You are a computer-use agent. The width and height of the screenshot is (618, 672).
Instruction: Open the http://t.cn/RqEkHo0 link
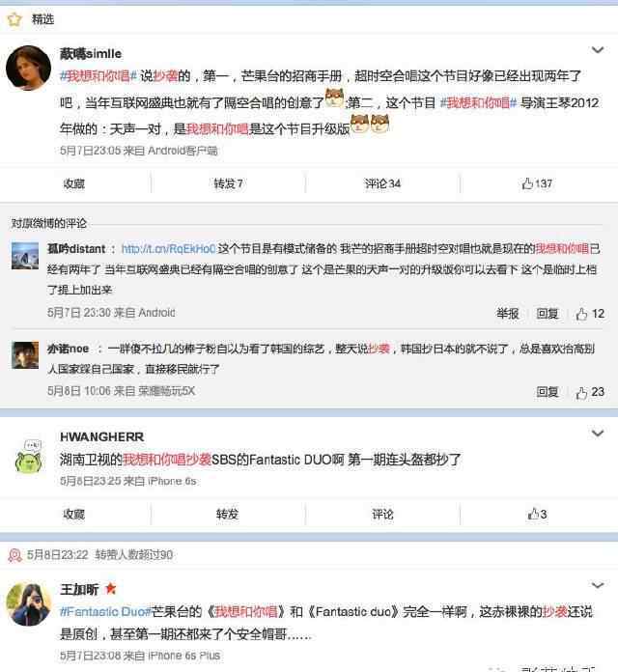[x=168, y=249]
